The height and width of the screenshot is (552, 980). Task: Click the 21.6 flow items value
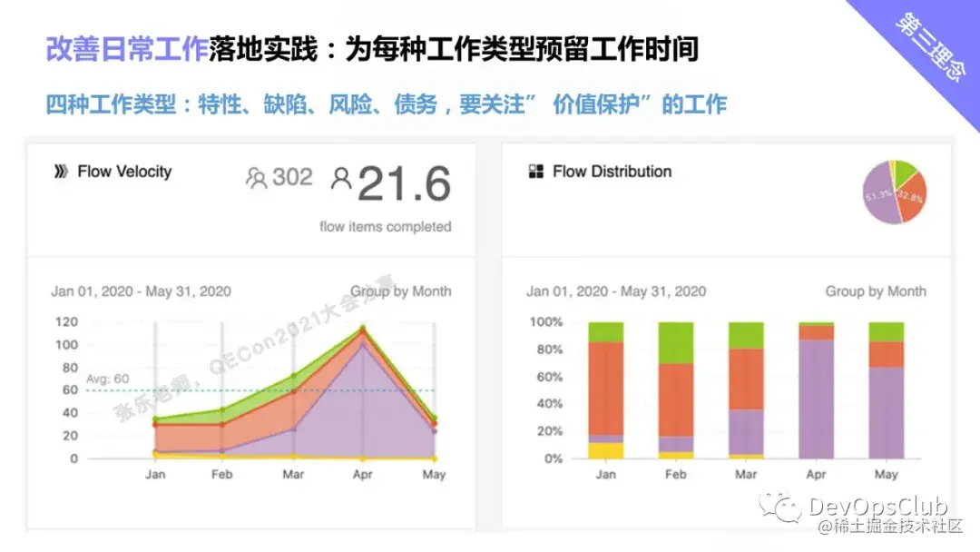click(405, 183)
